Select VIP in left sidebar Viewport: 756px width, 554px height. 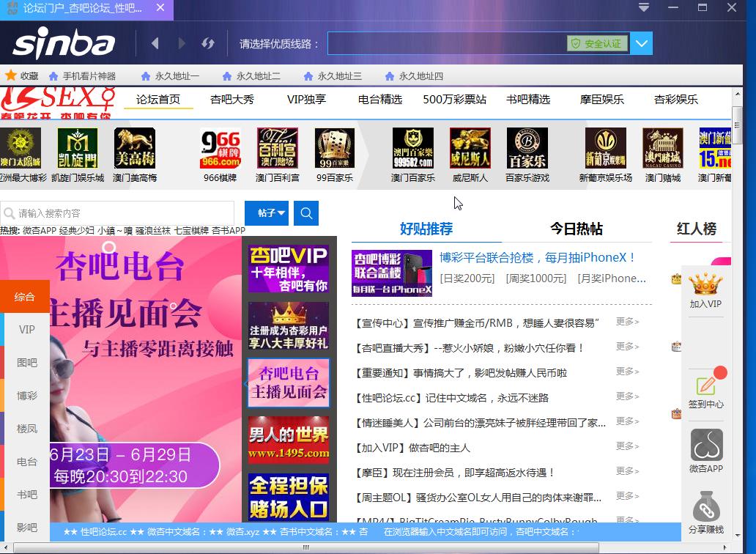26,329
